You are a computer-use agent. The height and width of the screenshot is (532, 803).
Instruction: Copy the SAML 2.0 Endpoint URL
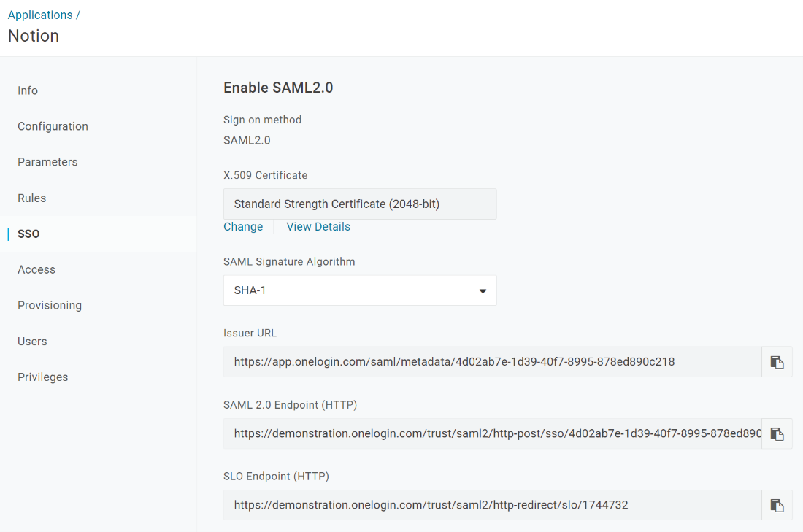coord(777,433)
